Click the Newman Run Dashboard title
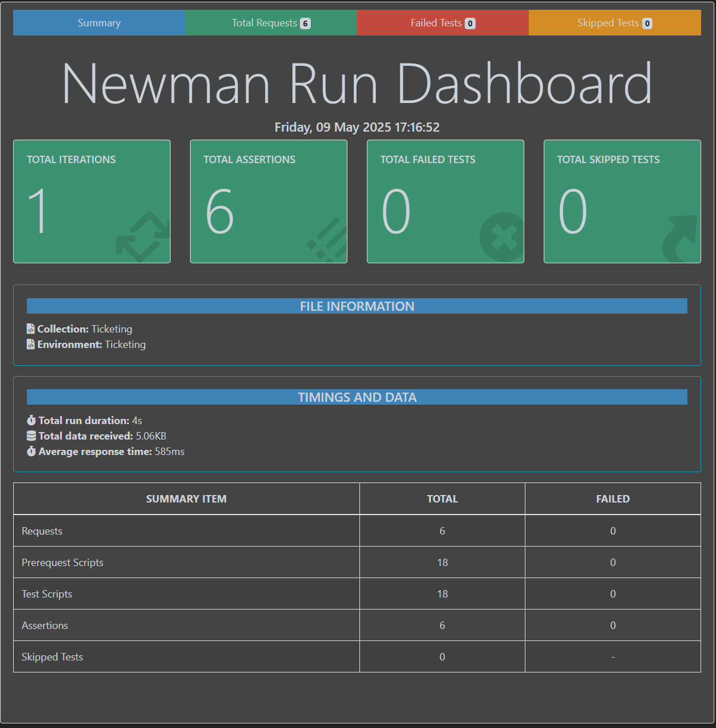 click(357, 84)
